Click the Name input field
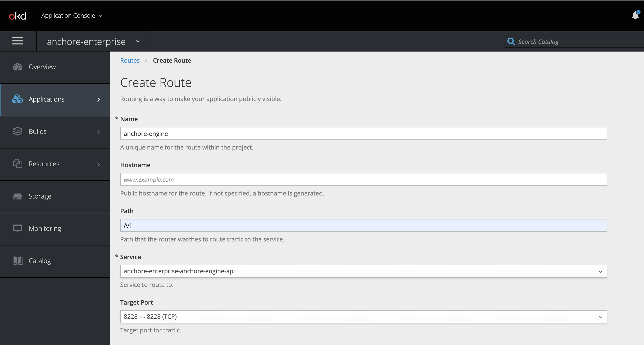Image resolution: width=644 pixels, height=345 pixels. click(x=363, y=133)
